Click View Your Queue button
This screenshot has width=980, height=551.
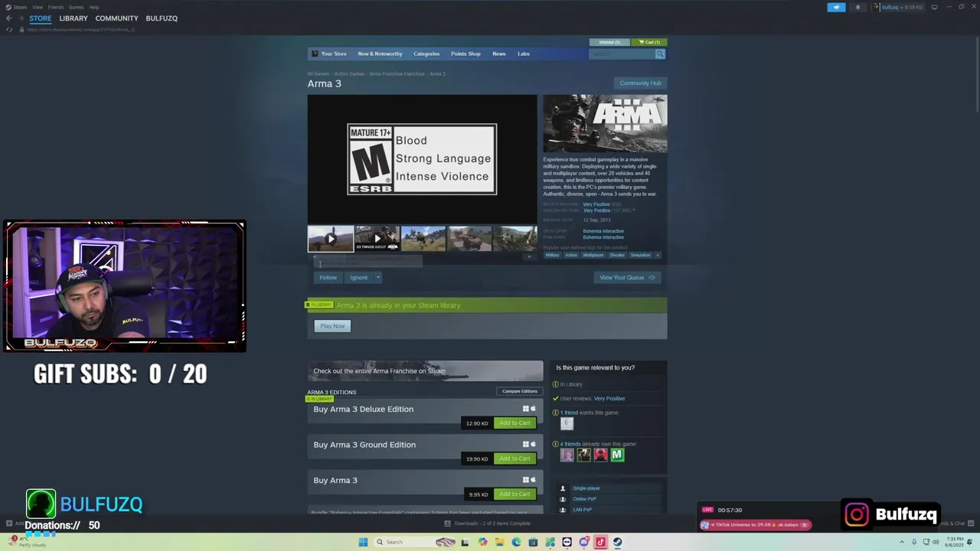coord(627,278)
